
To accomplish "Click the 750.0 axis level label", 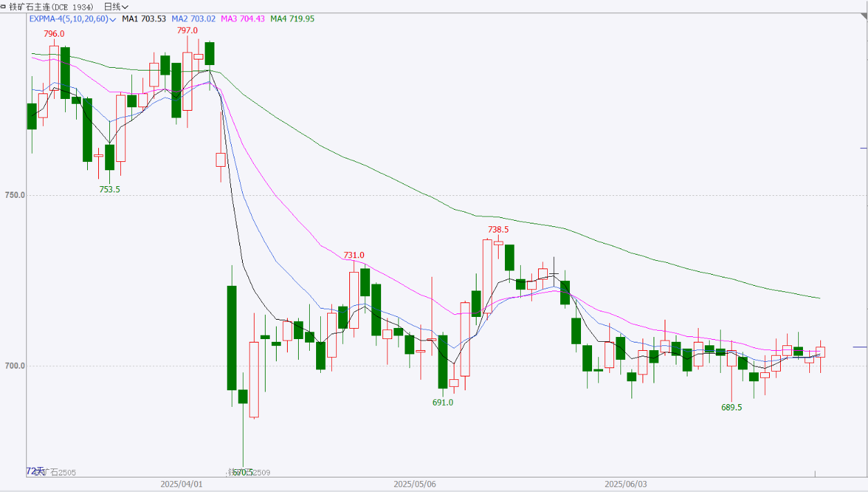I will pyautogui.click(x=15, y=195).
